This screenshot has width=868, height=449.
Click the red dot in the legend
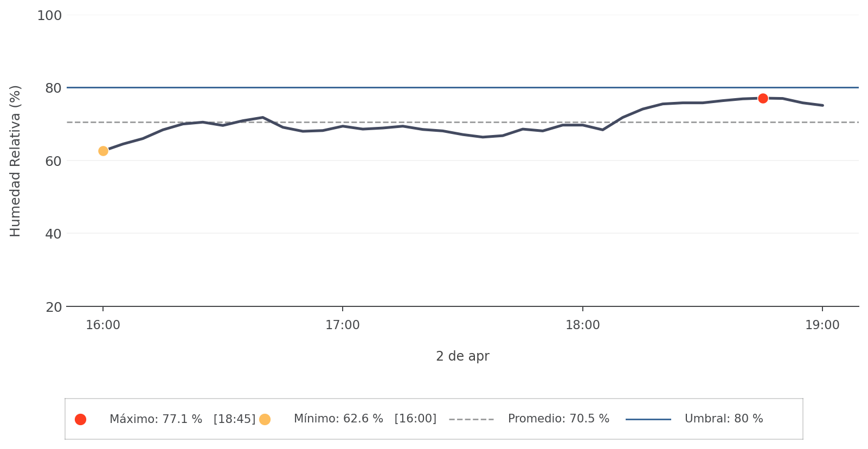pos(80,419)
